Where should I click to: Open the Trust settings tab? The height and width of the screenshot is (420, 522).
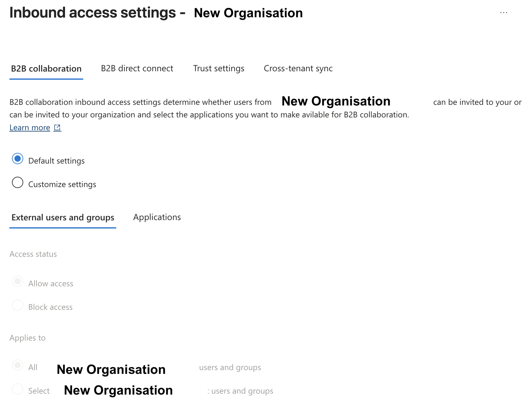click(x=219, y=68)
